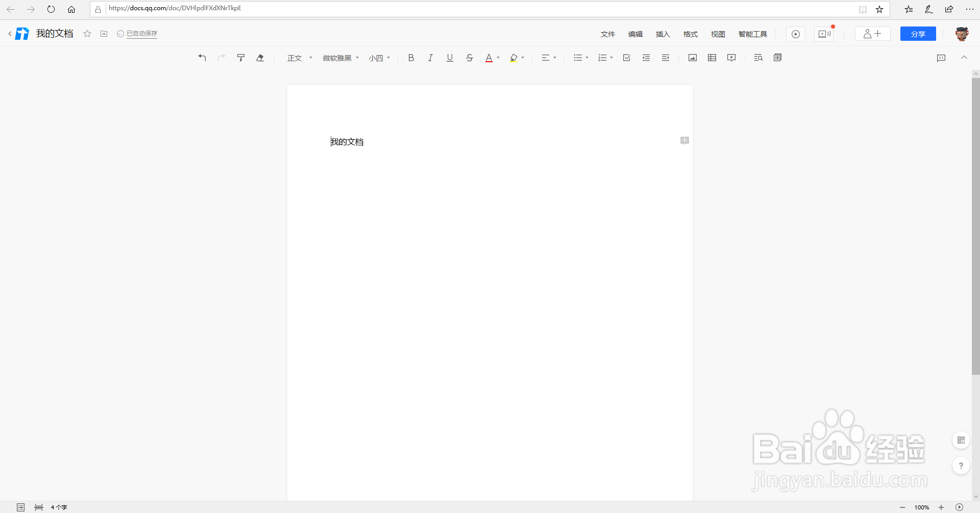980x513 pixels.
Task: Open the user avatar profile
Action: click(962, 34)
